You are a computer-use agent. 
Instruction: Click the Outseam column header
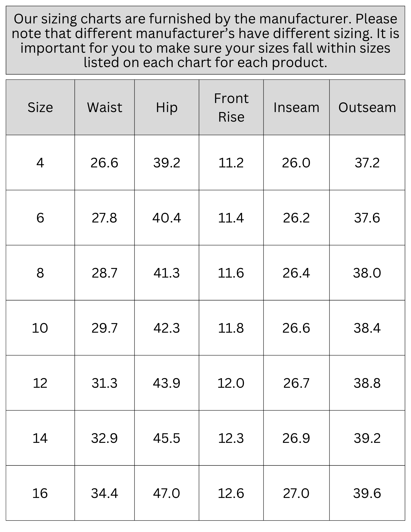click(367, 107)
